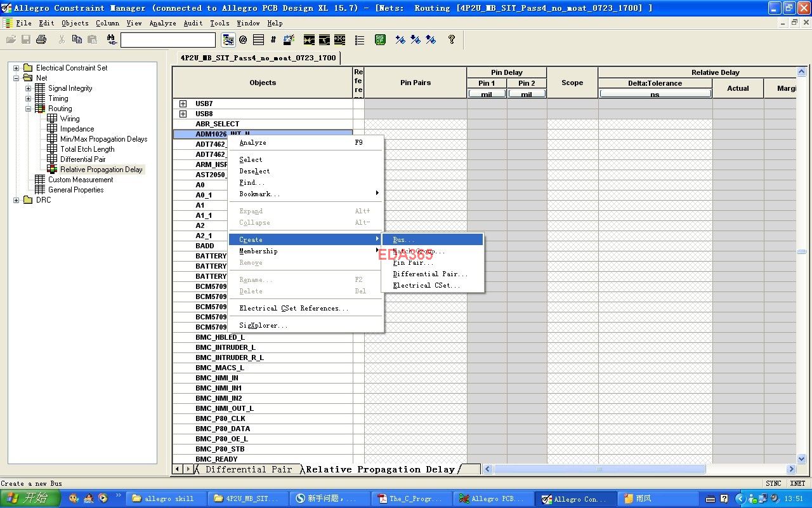
Task: Click the first blue analyze star icon
Action: pos(400,39)
